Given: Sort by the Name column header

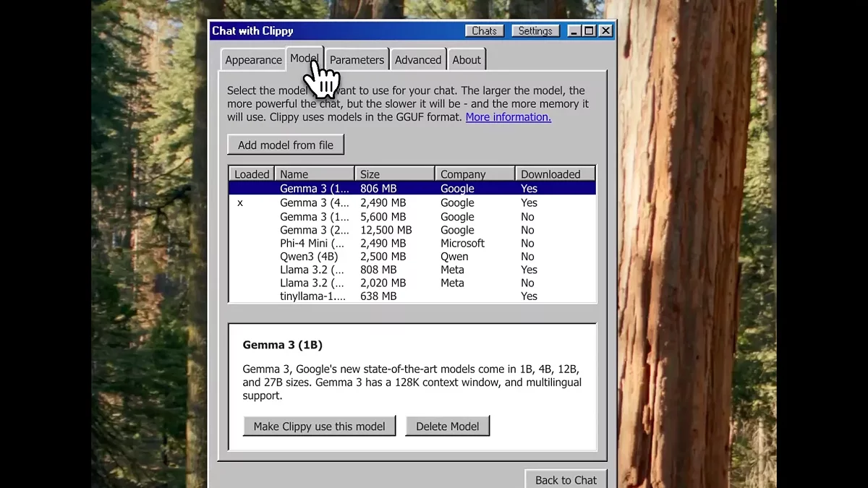Looking at the screenshot, I should click(x=315, y=174).
